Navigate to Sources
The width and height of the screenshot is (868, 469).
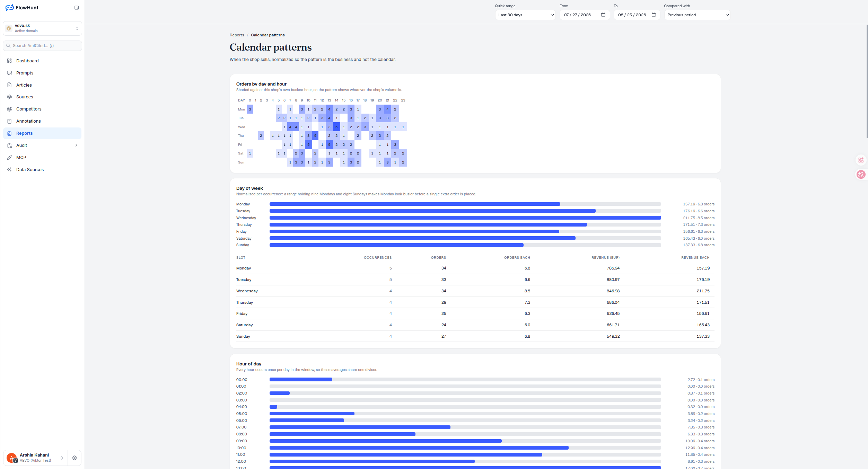tap(42, 97)
